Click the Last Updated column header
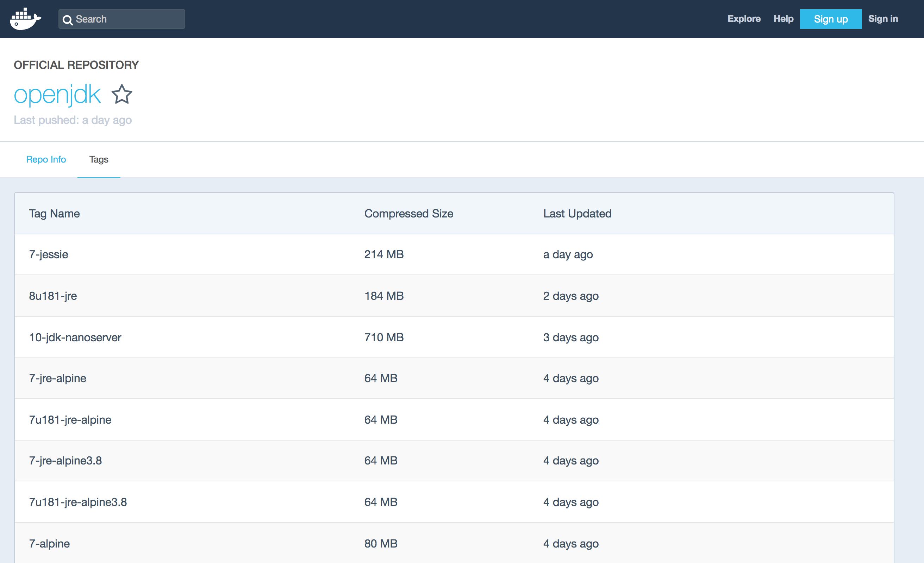Viewport: 924px width, 563px height. pos(577,214)
